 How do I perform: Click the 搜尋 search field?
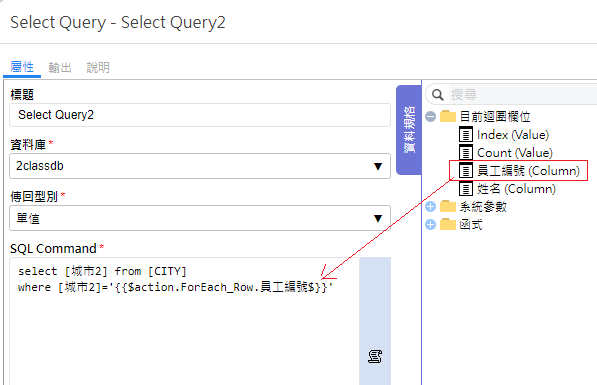pos(522,94)
